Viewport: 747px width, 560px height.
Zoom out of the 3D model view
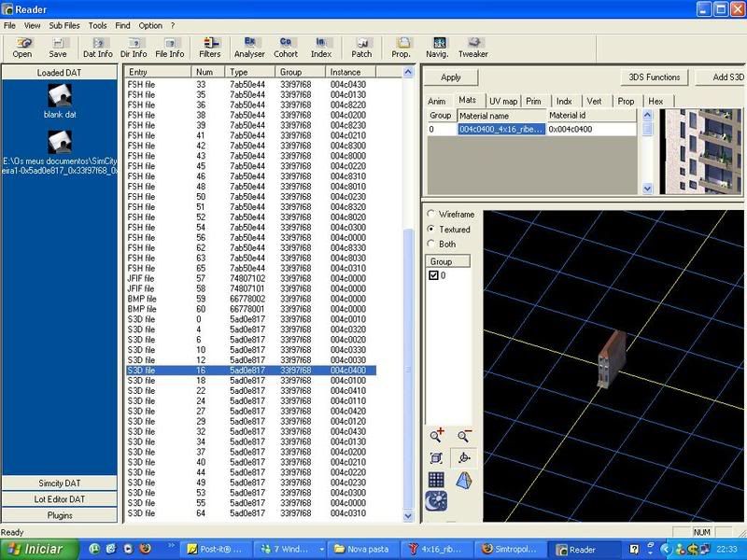464,435
